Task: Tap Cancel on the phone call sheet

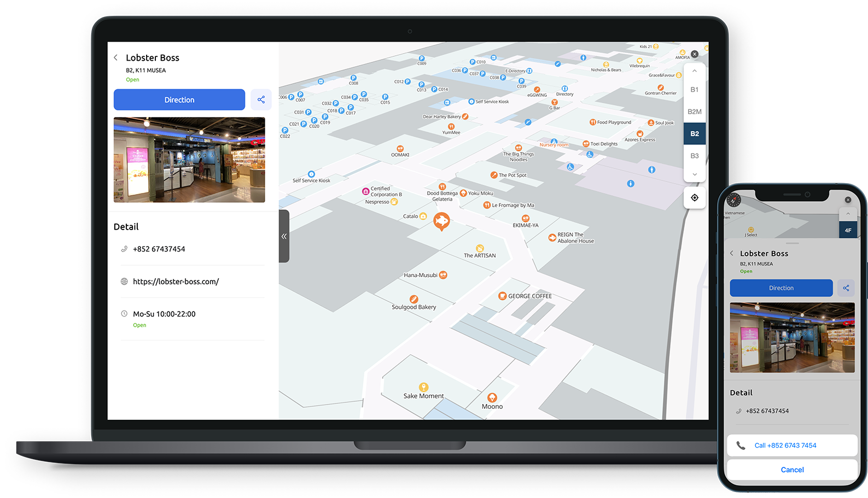Action: click(x=792, y=470)
